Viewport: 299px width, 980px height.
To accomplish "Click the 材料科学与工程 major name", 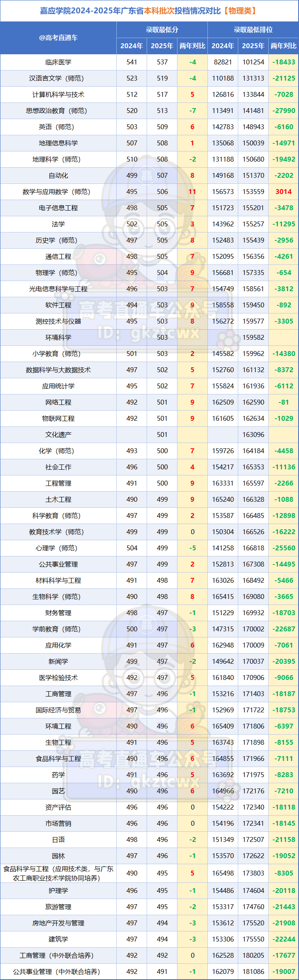I will click(58, 580).
